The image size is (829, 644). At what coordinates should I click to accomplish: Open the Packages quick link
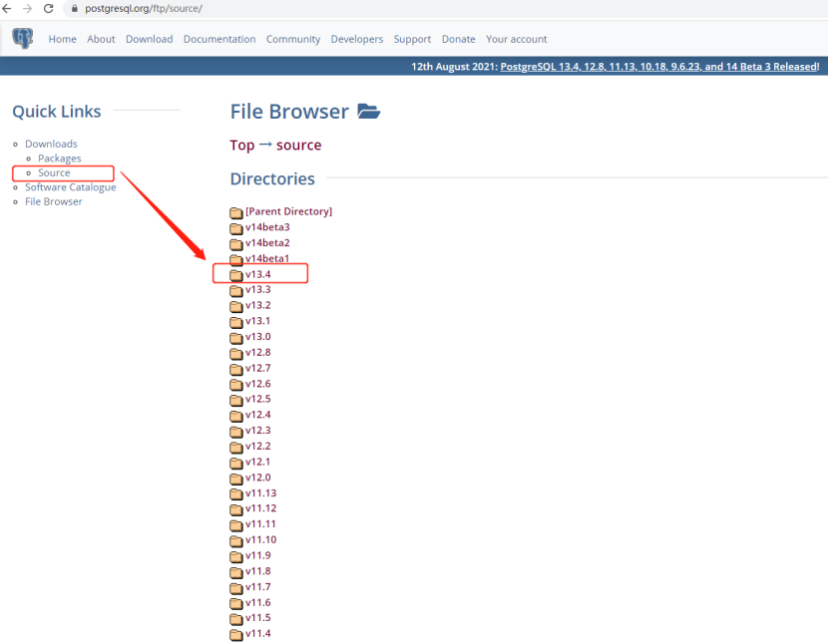tap(60, 159)
